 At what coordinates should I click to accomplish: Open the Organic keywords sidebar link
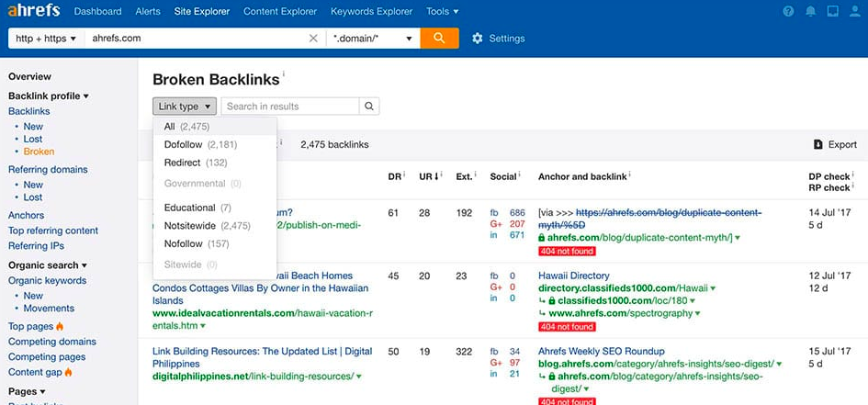(x=47, y=280)
